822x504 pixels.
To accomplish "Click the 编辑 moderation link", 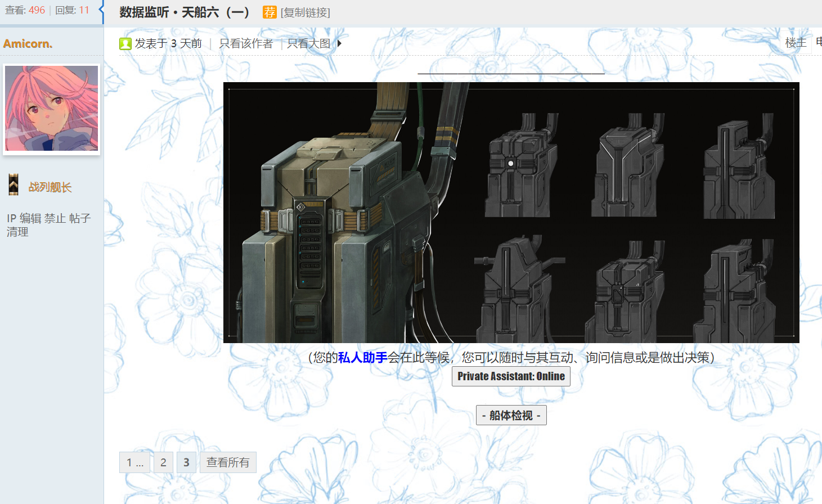I will (31, 218).
